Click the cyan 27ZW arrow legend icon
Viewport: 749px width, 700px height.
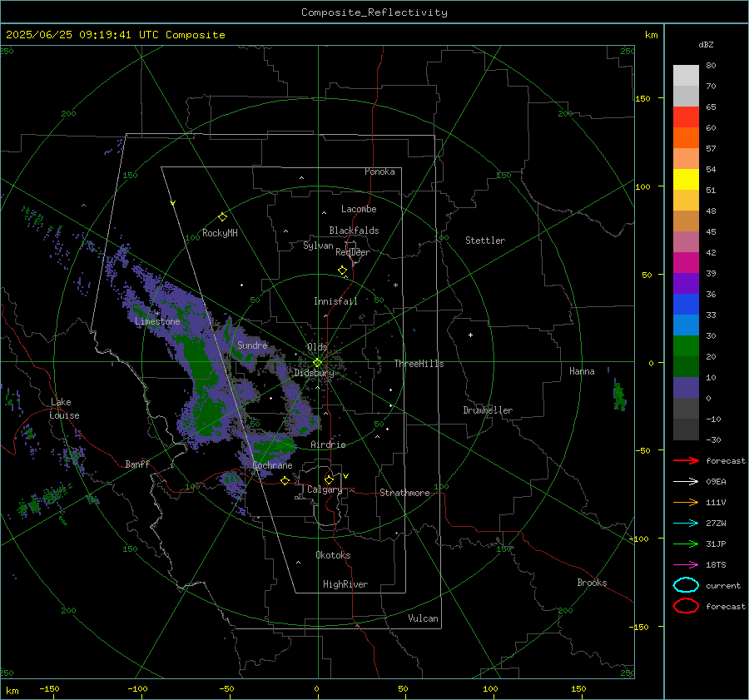[686, 523]
